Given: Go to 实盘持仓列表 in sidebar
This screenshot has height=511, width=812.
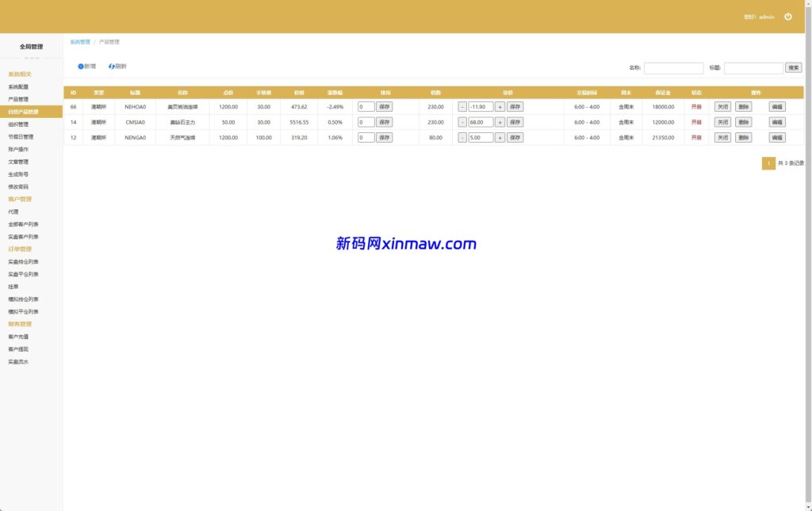Looking at the screenshot, I should (23, 261).
